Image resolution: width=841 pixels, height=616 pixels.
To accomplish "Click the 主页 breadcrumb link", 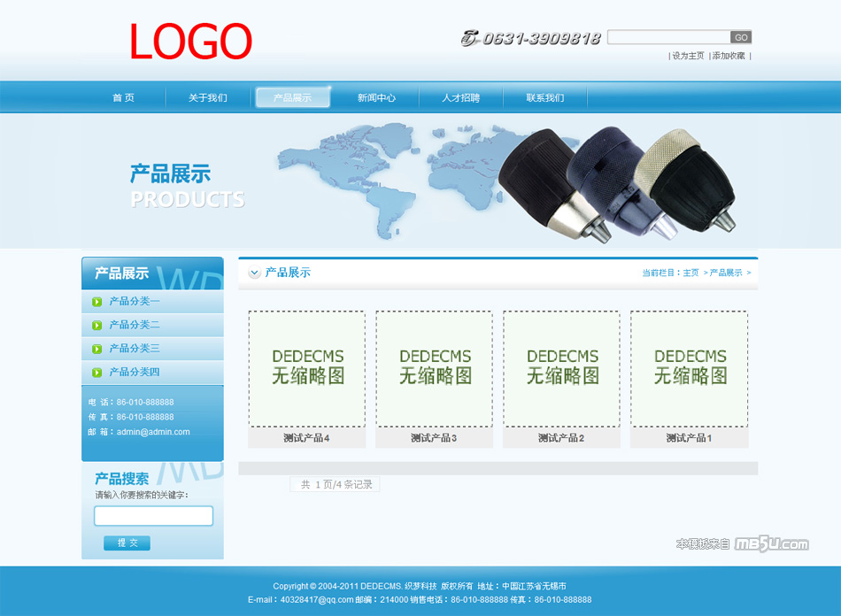I will pyautogui.click(x=691, y=273).
